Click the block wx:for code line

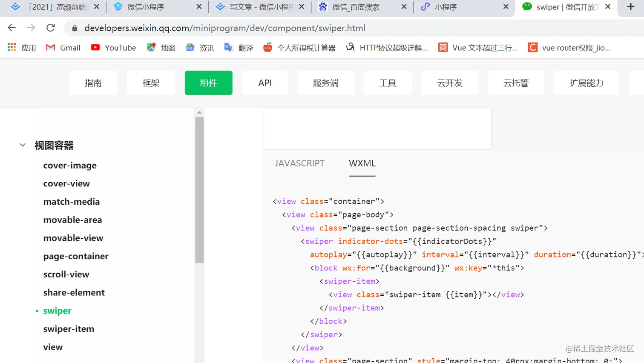click(417, 268)
